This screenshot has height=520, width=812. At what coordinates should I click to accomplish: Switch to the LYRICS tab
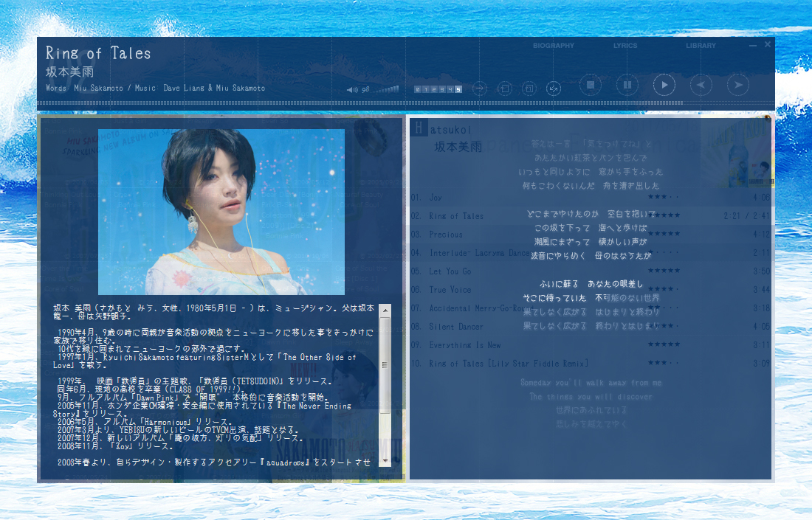pos(625,46)
